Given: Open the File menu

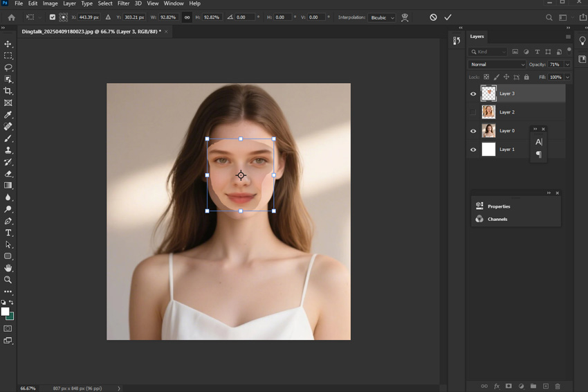Looking at the screenshot, I should [19, 3].
